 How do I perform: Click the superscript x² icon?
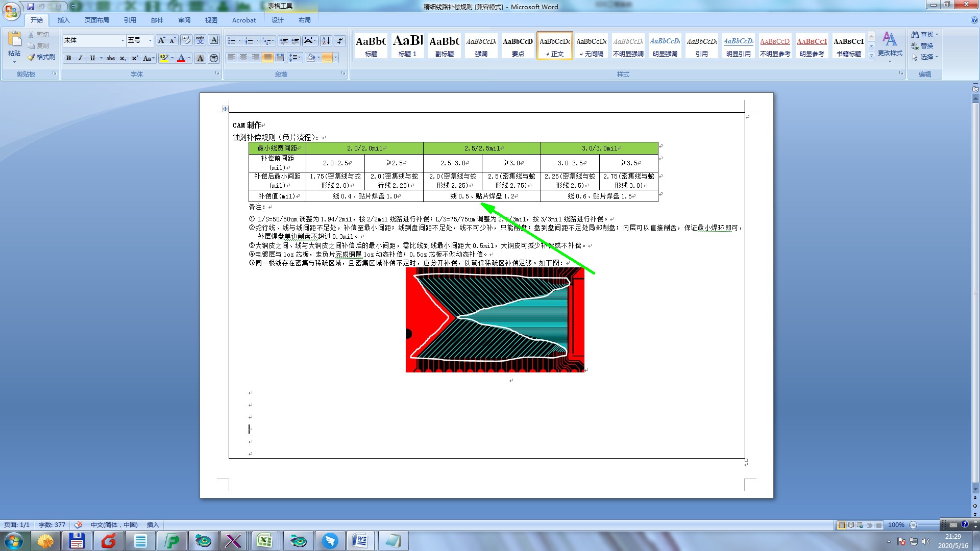point(135,58)
